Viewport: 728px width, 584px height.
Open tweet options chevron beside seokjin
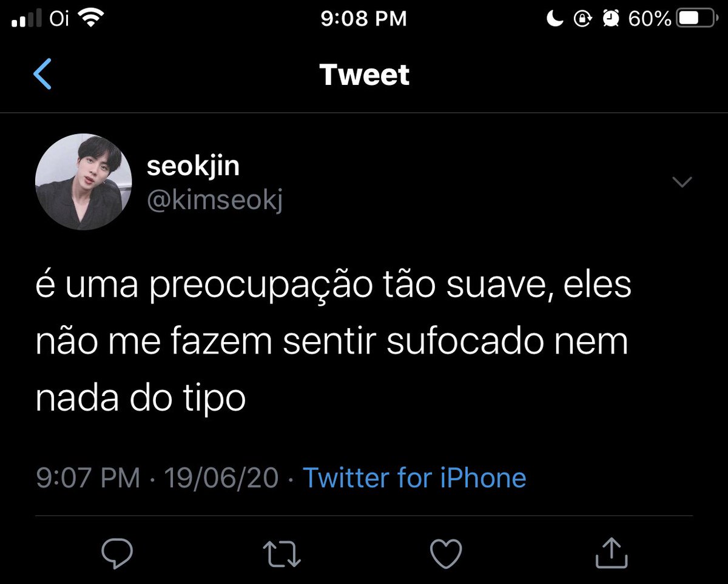point(682,182)
